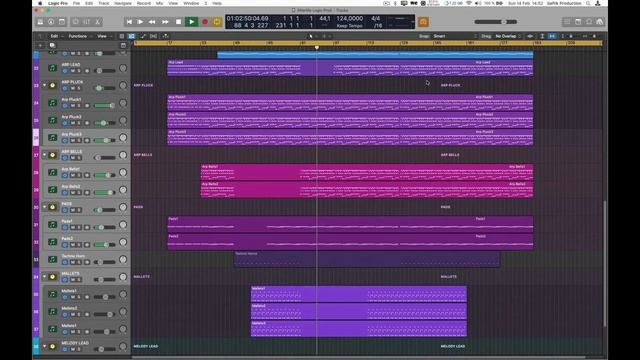Click the catch playhead icon
The image size is (640, 360).
[x=166, y=36]
